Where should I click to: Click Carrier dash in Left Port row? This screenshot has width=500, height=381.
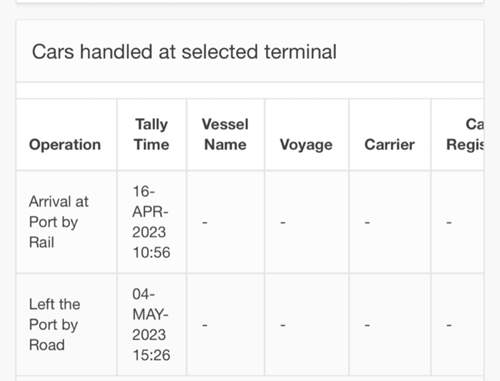click(367, 325)
